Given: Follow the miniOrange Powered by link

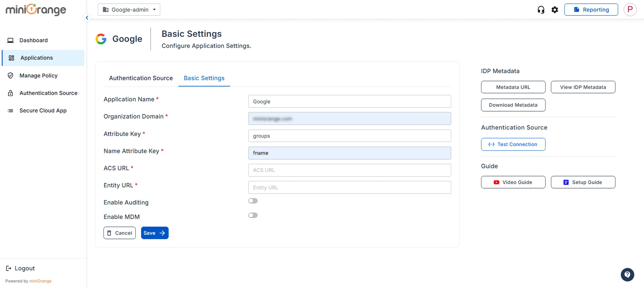Looking at the screenshot, I should 40,281.
